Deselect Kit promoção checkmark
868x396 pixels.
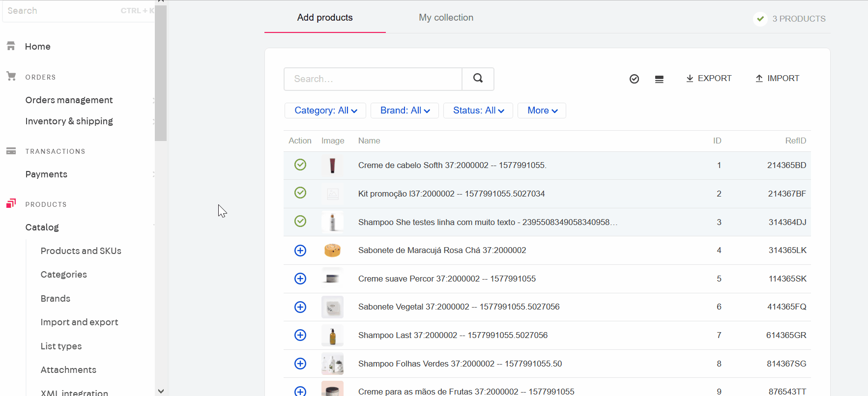(x=300, y=193)
